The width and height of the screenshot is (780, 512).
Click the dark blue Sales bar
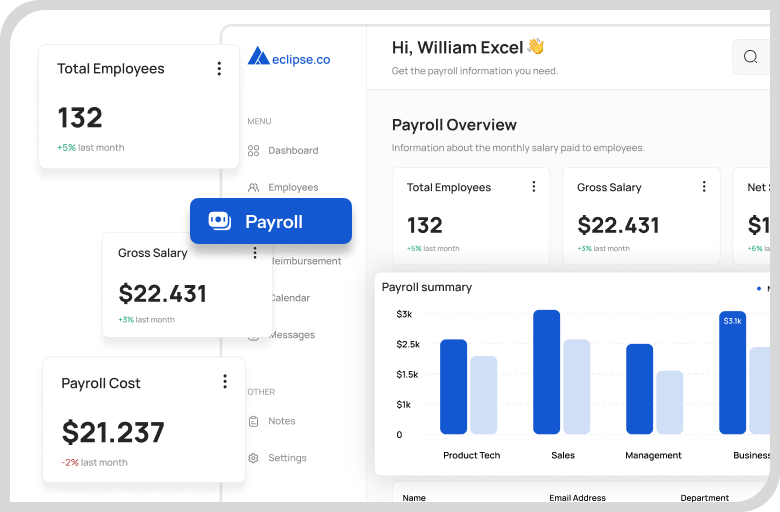[x=546, y=373]
